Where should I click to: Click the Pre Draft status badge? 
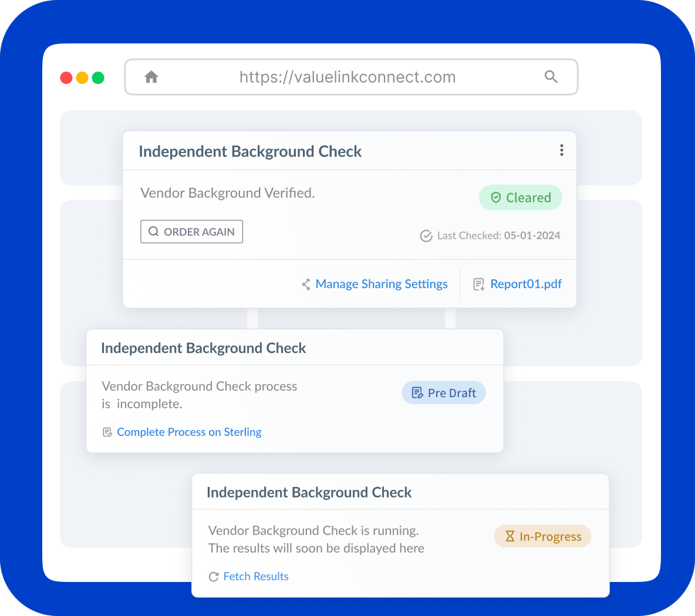pos(444,393)
